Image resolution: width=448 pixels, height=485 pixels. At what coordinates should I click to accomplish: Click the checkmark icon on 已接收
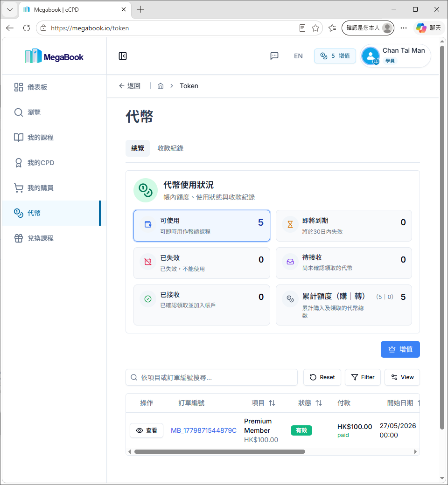point(148,299)
